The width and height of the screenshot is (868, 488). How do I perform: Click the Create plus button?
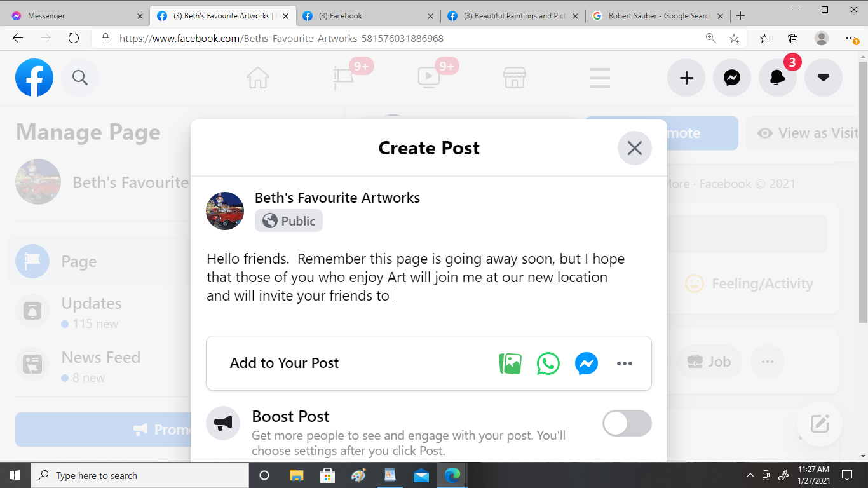[686, 78]
